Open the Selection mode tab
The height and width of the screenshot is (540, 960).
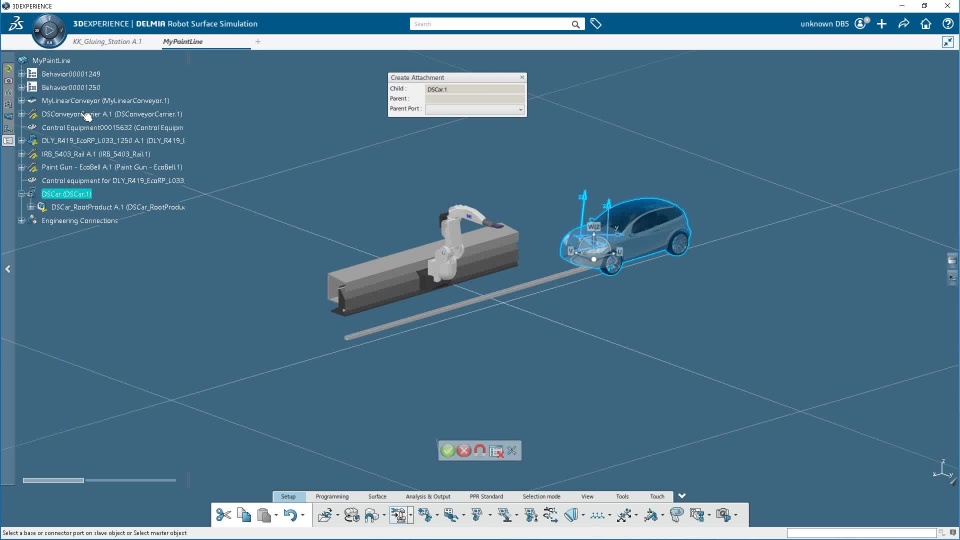[541, 497]
